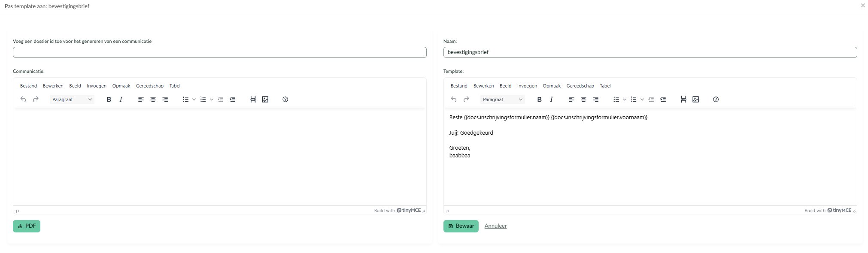Open Tabel menu in Communicatie editor
The width and height of the screenshot is (868, 253).
pos(175,86)
